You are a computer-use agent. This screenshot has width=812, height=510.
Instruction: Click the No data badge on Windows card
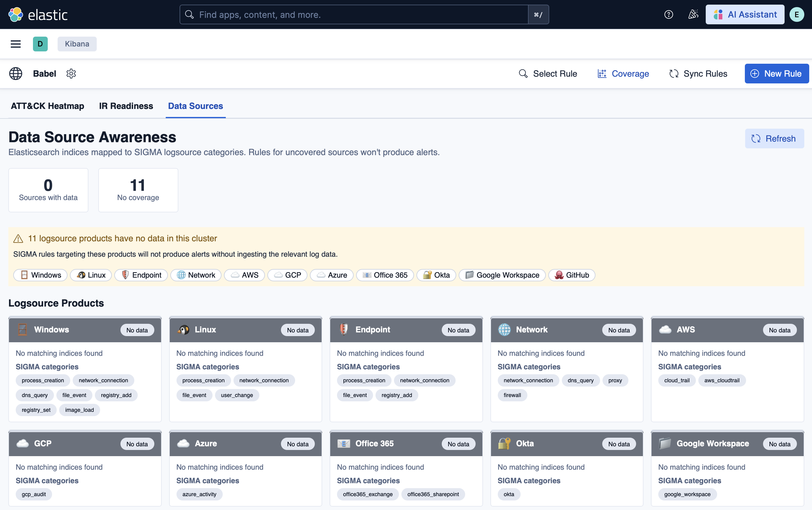pyautogui.click(x=137, y=330)
